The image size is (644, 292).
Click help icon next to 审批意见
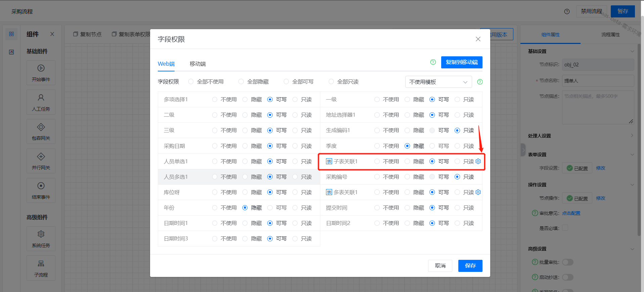tap(535, 213)
